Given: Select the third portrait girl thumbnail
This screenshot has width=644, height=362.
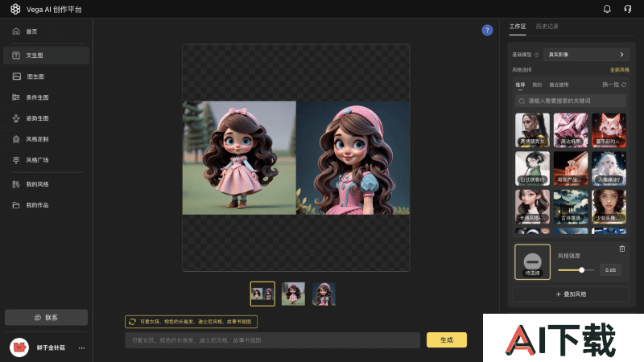Looking at the screenshot, I should (324, 294).
